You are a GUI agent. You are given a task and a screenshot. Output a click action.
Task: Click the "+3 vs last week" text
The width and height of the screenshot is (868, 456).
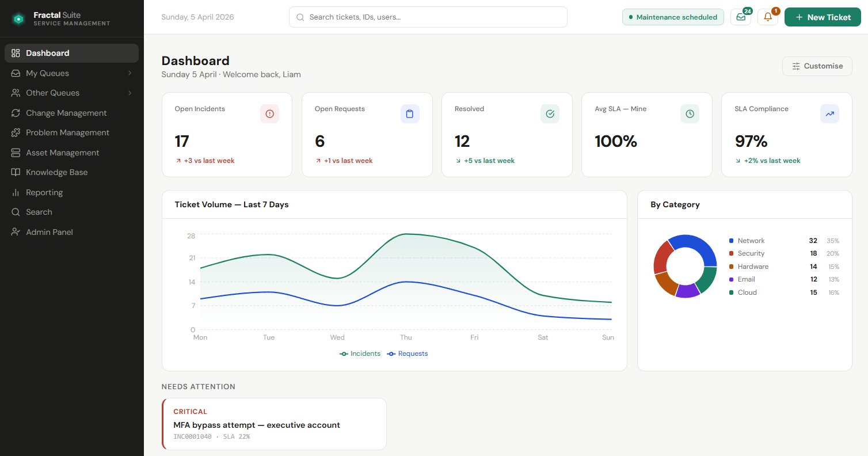(209, 161)
